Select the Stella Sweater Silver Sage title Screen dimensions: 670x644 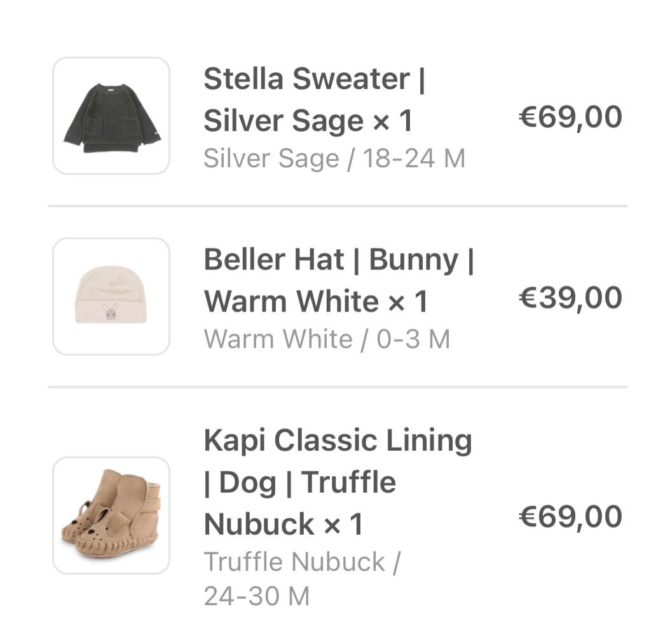pos(315,100)
